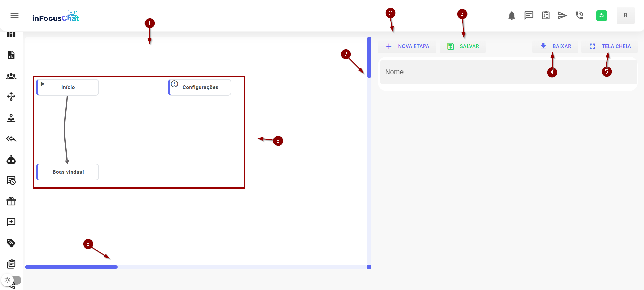
Task: Click the reply-all arrows sidebar icon
Action: point(11,139)
